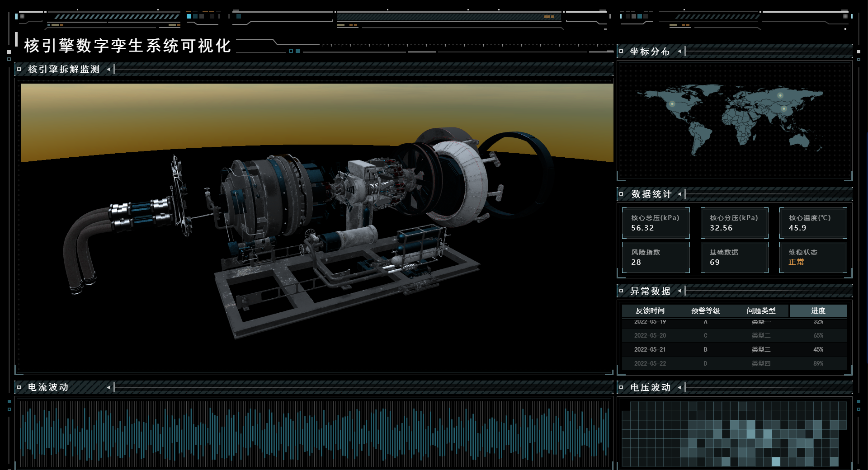Collapse the 数据统计 panel with its triangle arrow
Screen dimensions: 868x470
tap(679, 194)
